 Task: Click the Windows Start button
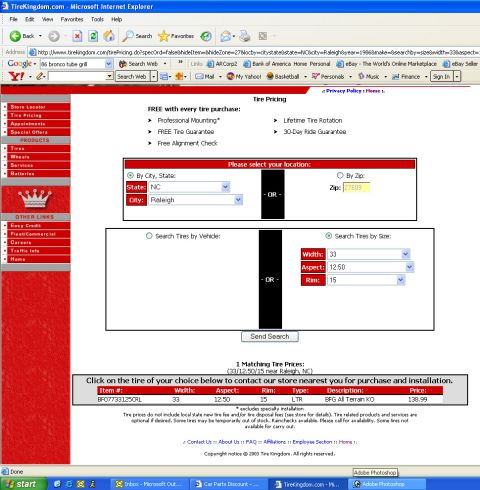pyautogui.click(x=23, y=484)
